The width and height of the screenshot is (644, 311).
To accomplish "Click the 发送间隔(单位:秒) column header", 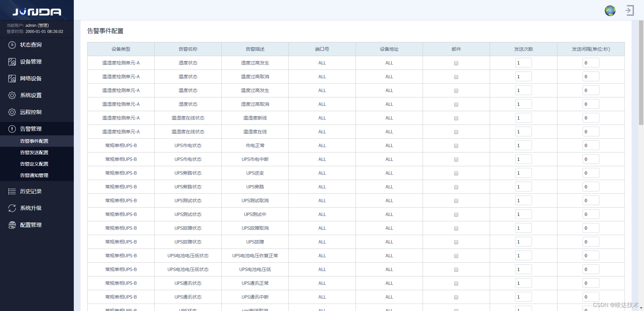I will 591,49.
